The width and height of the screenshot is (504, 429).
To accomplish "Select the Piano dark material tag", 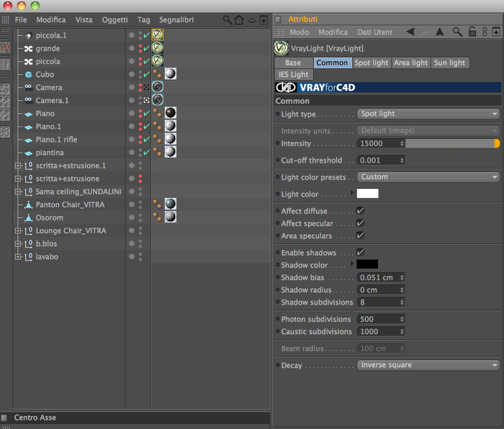I will 171,113.
